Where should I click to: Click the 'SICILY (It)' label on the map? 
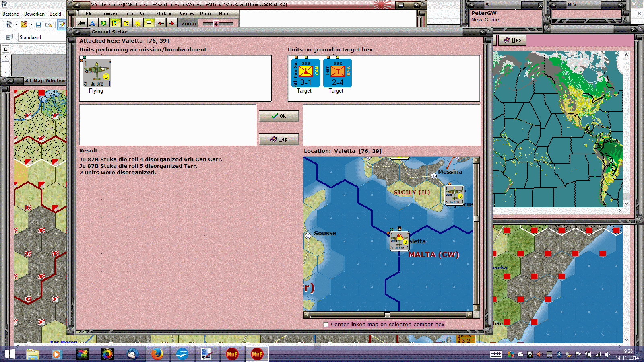tap(412, 192)
